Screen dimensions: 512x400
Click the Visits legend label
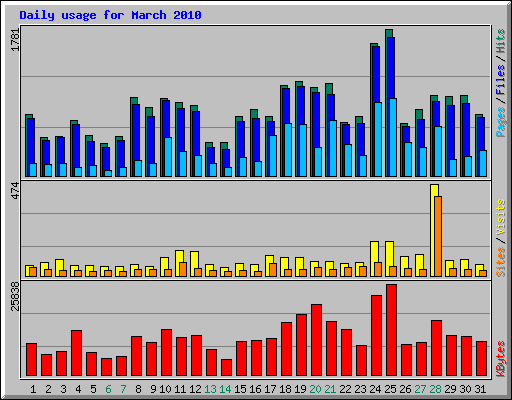coord(500,217)
